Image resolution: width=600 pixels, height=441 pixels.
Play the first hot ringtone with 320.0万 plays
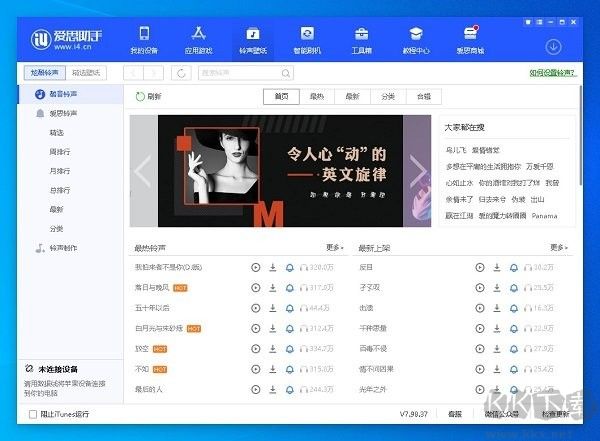256,268
